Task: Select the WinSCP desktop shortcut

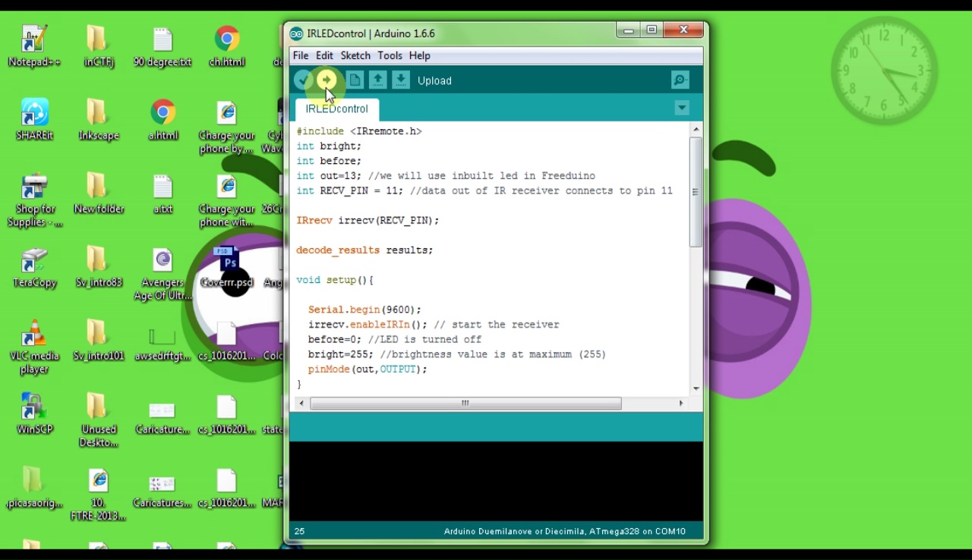Action: pyautogui.click(x=35, y=414)
